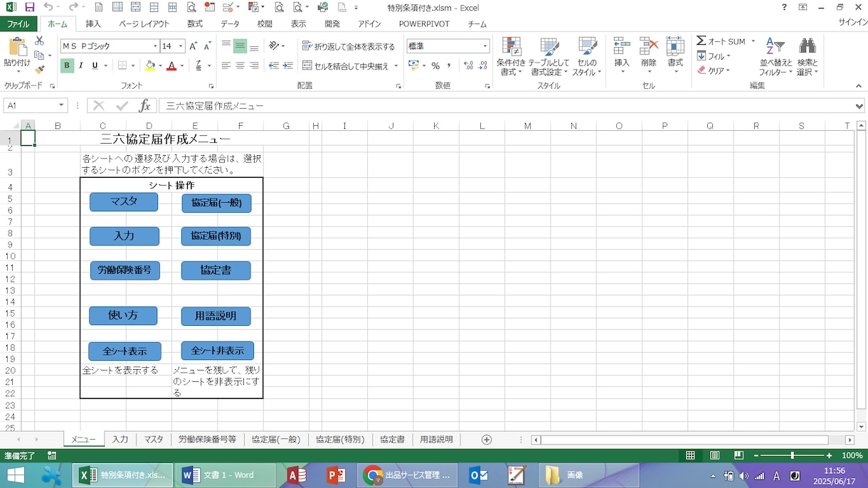
Task: Click the Cut scissors icon
Action: pyautogui.click(x=39, y=41)
